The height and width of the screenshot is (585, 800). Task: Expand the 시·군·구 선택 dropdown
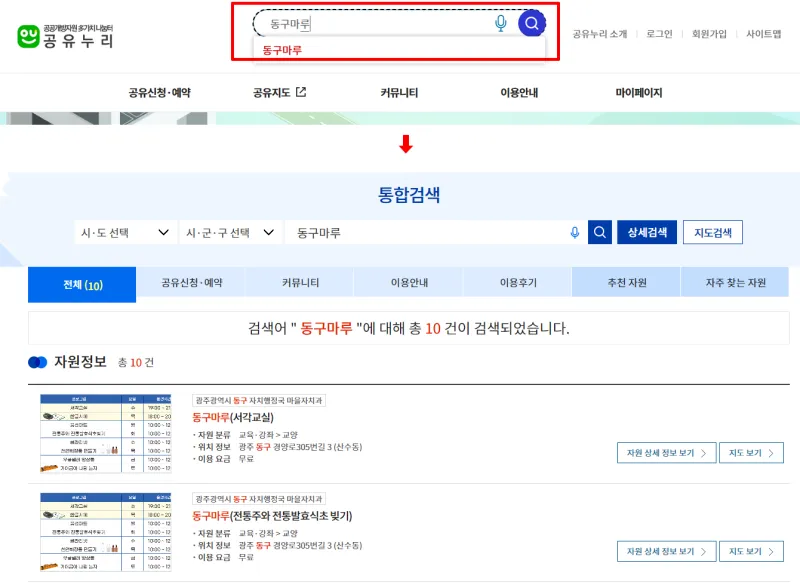[230, 232]
